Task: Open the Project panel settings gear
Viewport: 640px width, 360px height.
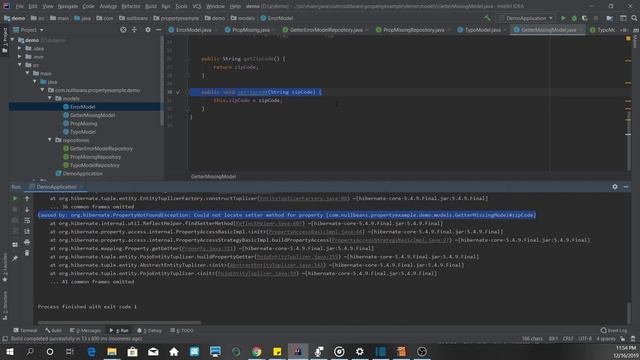Action: point(148,30)
